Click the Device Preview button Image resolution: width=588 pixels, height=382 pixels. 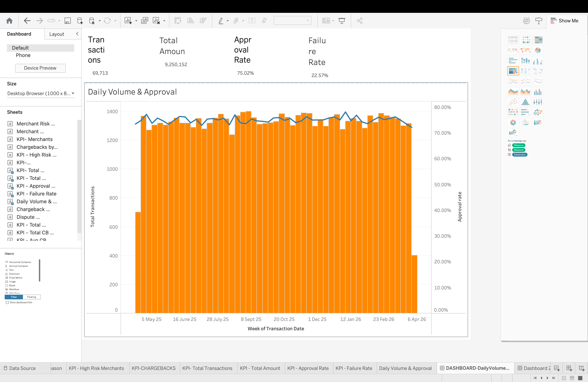(x=40, y=68)
